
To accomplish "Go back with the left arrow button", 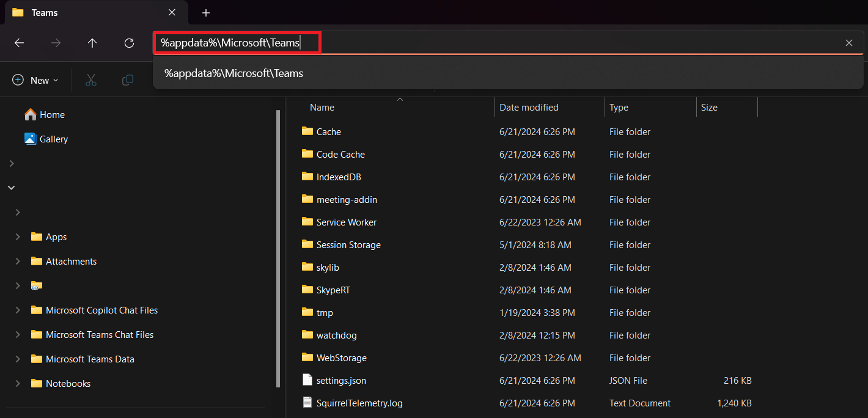I will coord(19,43).
